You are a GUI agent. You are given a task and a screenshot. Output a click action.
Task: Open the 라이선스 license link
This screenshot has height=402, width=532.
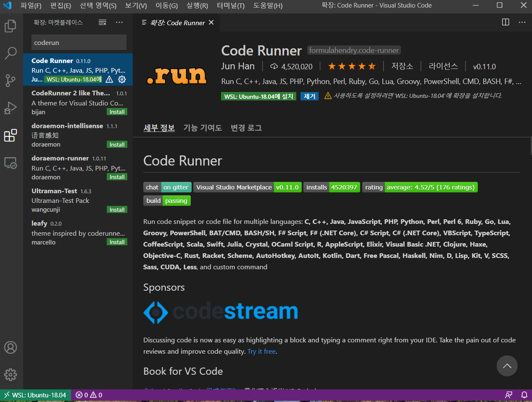[x=443, y=66]
